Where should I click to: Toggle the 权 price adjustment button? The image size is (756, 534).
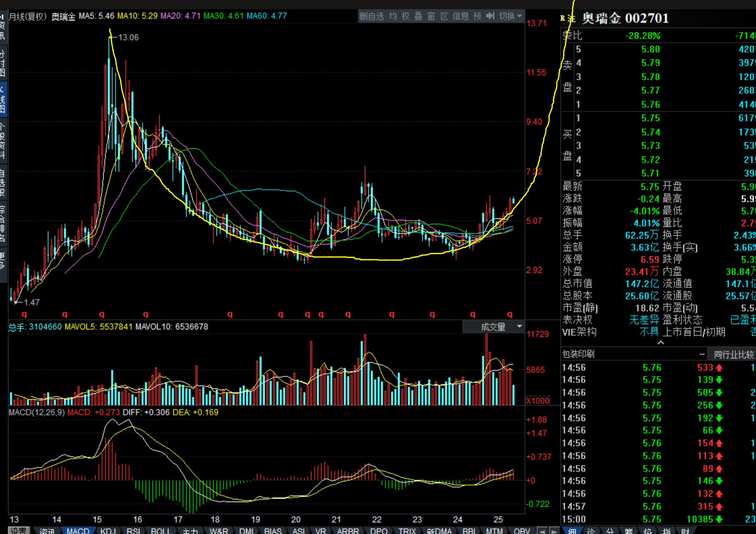(x=405, y=16)
